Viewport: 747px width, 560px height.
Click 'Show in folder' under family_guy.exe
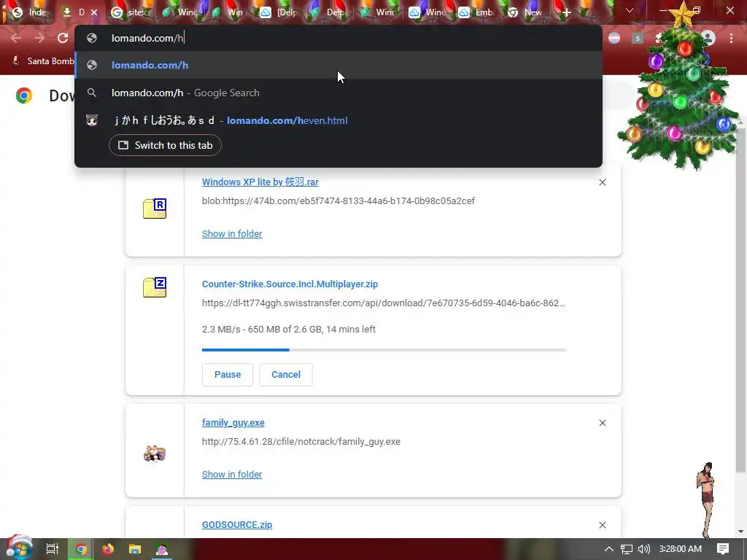(x=232, y=474)
